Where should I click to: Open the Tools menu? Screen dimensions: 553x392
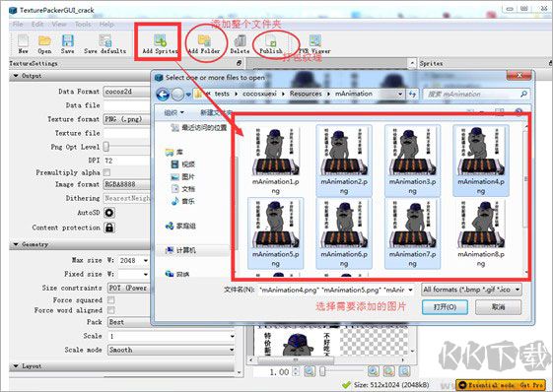(83, 25)
